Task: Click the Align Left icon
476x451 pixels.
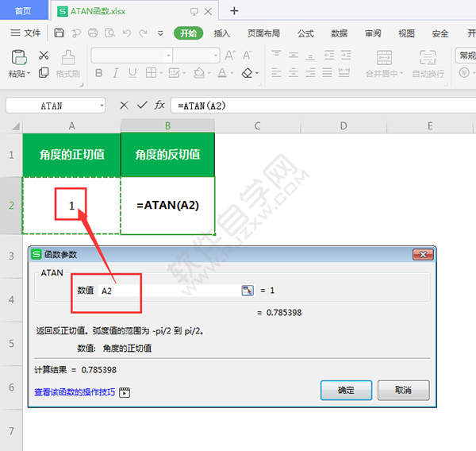Action: tap(276, 72)
